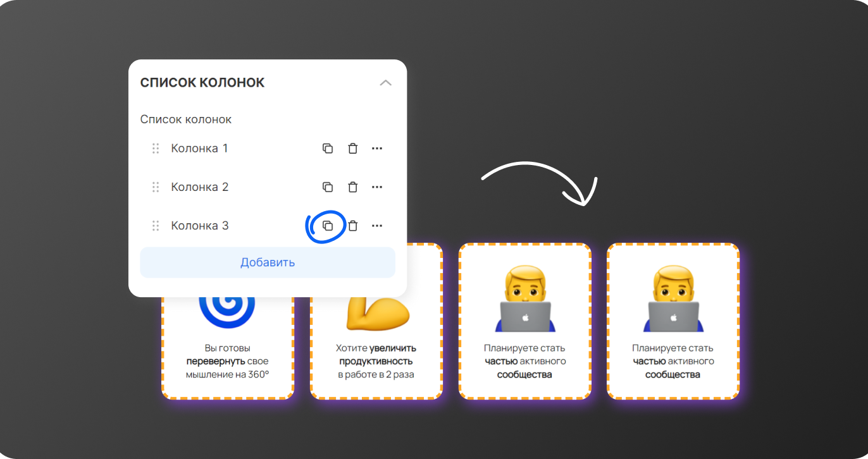Select the card about перевернуть мышление на 360°

(x=228, y=347)
